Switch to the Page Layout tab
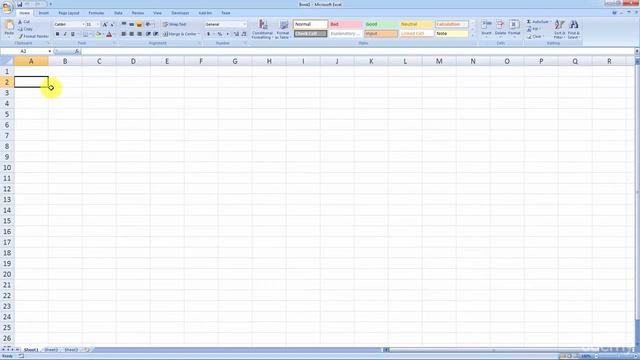 click(69, 13)
